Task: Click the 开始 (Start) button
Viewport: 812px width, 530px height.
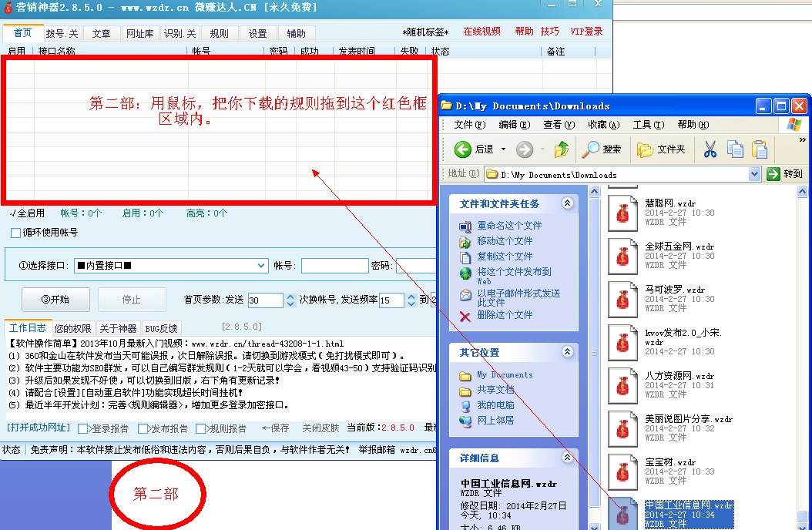Action: coord(55,299)
